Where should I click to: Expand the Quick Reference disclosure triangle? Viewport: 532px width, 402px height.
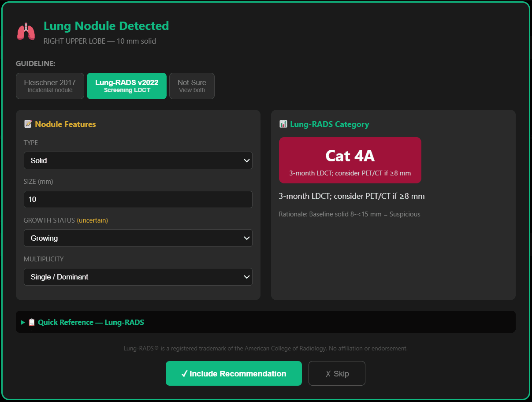tap(23, 322)
